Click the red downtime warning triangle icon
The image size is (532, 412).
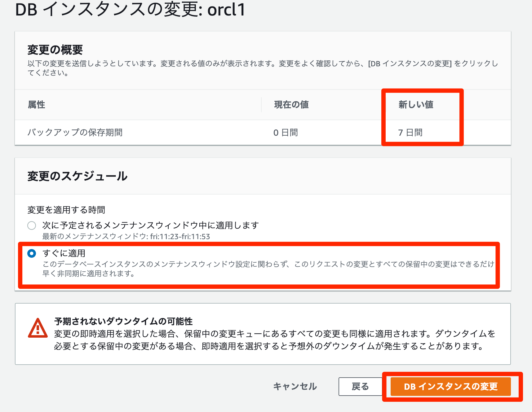(38, 328)
